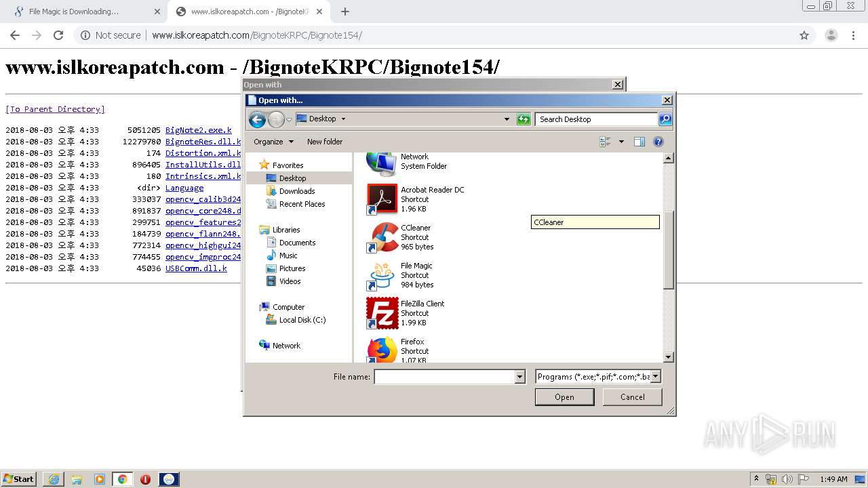Select Videos library
Screen dimensions: 868x488
tap(290, 281)
